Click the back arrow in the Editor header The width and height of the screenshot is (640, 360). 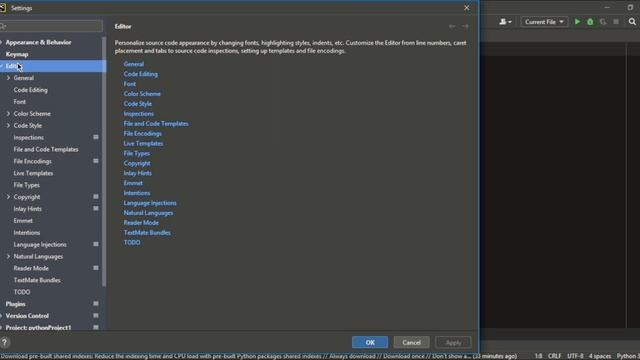tap(452, 26)
